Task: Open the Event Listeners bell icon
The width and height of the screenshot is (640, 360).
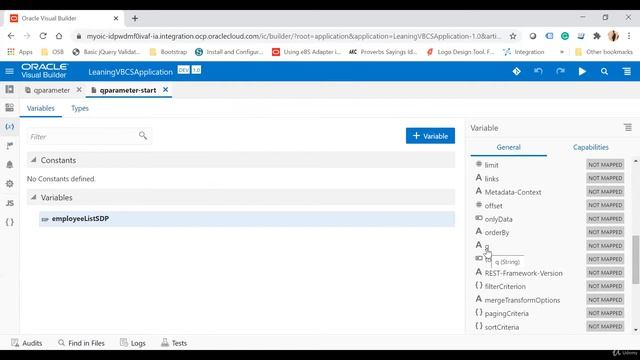Action: (x=9, y=164)
